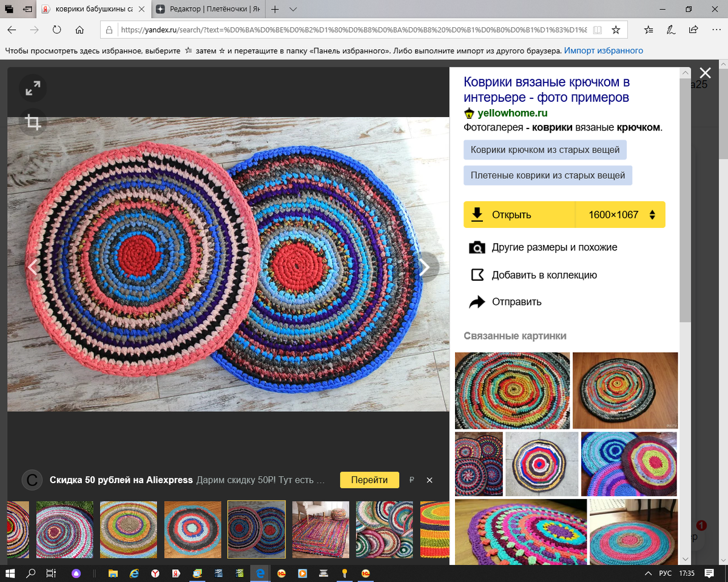The width and height of the screenshot is (728, 582).
Task: Activate the crop image search tool
Action: click(x=33, y=122)
